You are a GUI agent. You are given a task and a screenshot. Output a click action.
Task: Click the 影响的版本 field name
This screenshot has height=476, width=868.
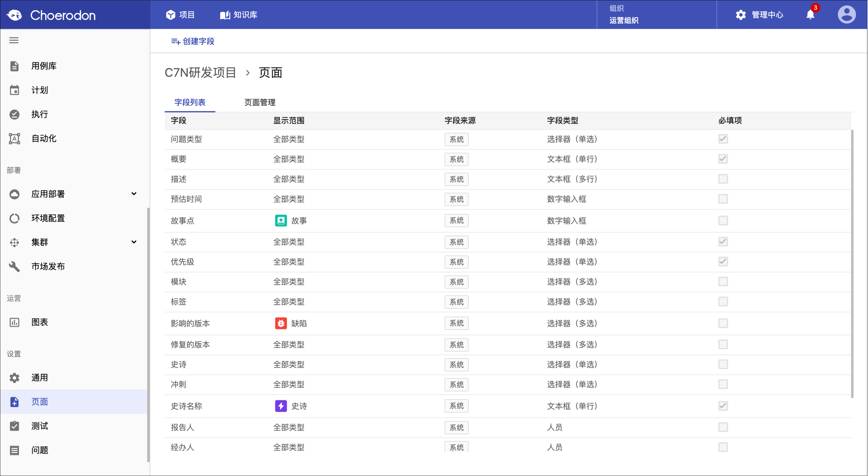(190, 324)
